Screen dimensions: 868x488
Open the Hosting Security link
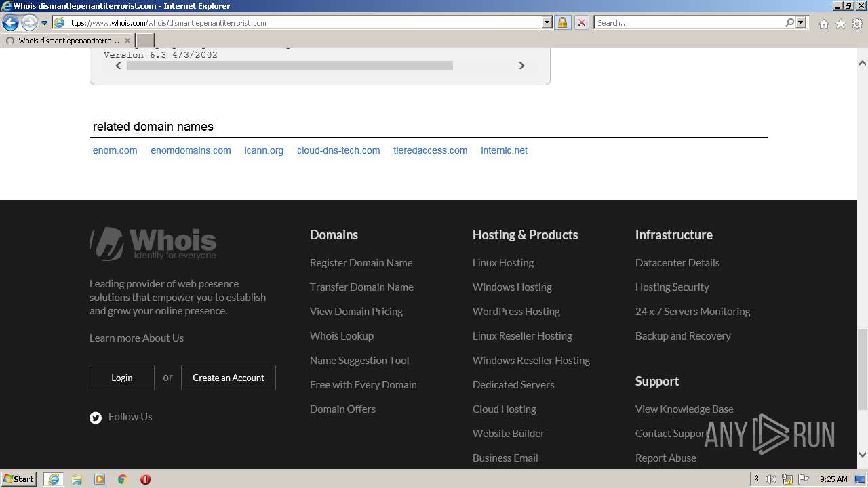[x=672, y=287]
